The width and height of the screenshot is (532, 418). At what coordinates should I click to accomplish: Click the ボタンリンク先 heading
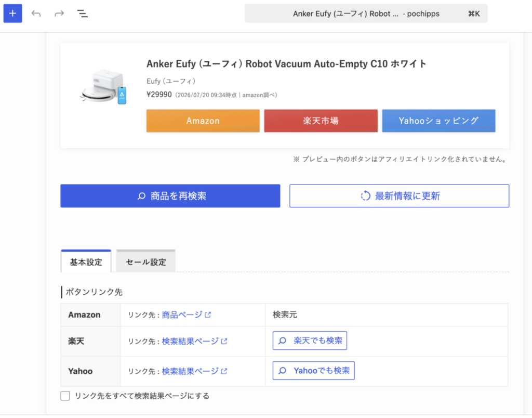[94, 292]
